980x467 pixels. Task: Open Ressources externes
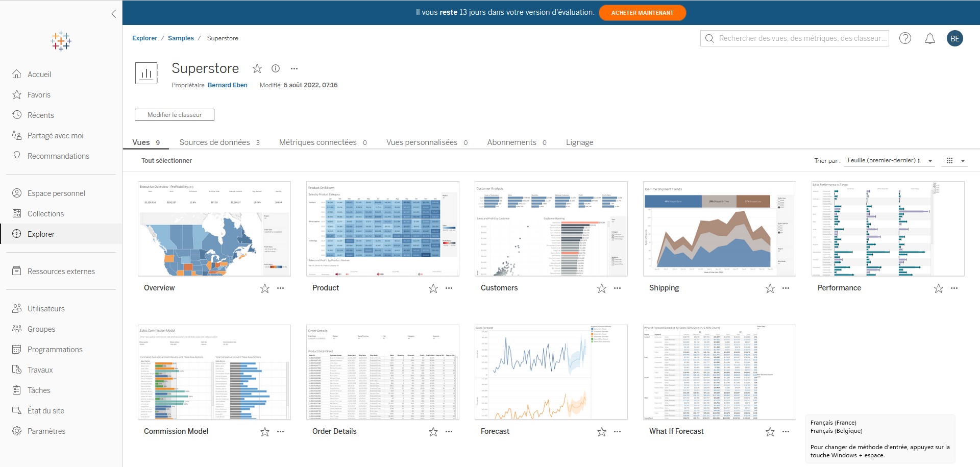pyautogui.click(x=61, y=272)
